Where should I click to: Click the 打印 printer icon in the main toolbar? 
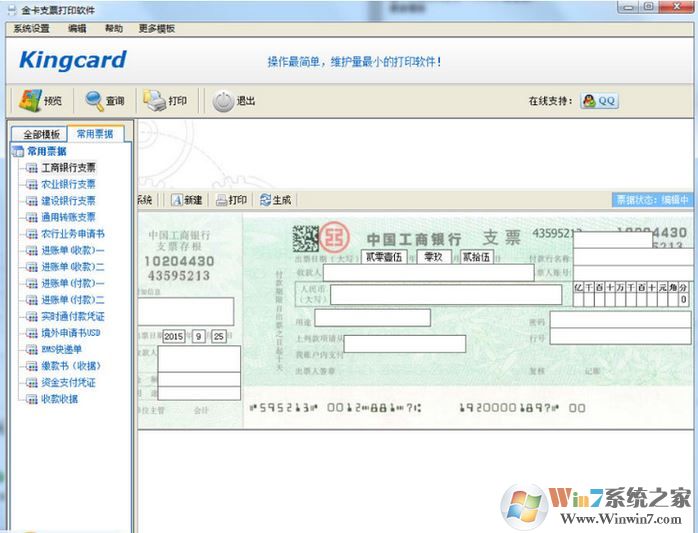pos(154,100)
